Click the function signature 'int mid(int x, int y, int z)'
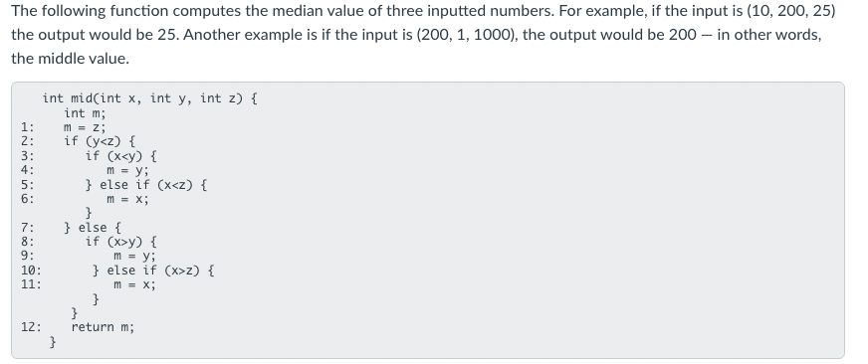 tap(142, 98)
